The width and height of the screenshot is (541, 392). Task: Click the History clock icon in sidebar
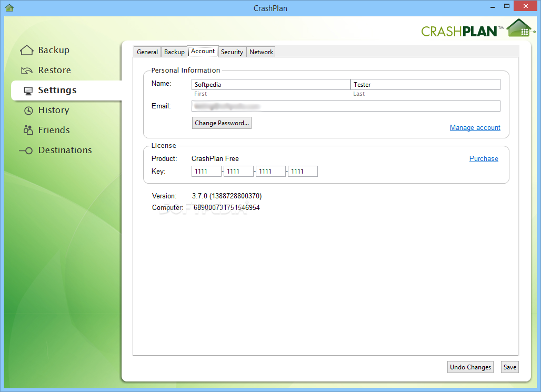pyautogui.click(x=28, y=110)
